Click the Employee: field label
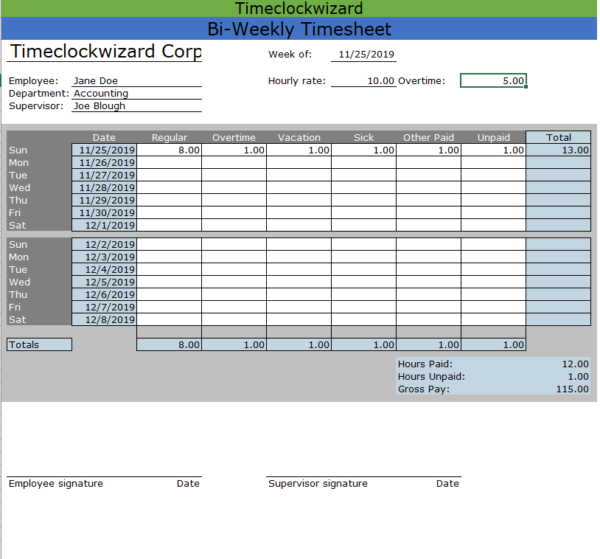 pos(34,81)
